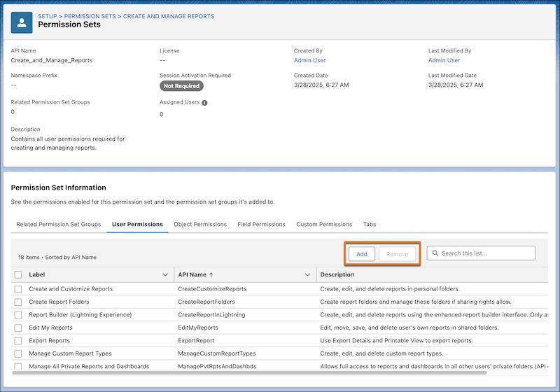Click the Permission Sets breadcrumb link
The image size is (560, 392).
[x=91, y=16]
